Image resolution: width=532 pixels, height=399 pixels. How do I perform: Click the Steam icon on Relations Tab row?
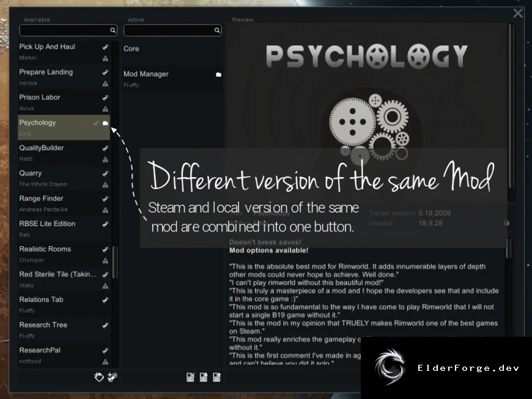105,300
